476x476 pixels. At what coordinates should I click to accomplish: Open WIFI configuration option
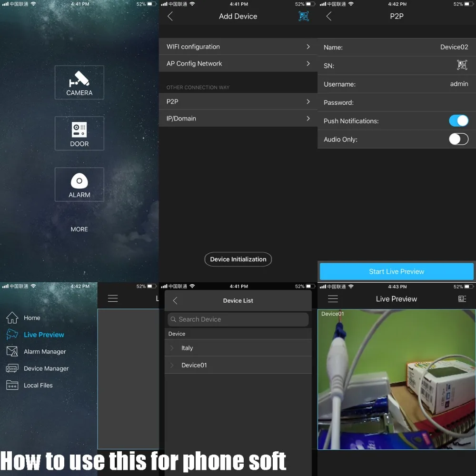pos(238,47)
